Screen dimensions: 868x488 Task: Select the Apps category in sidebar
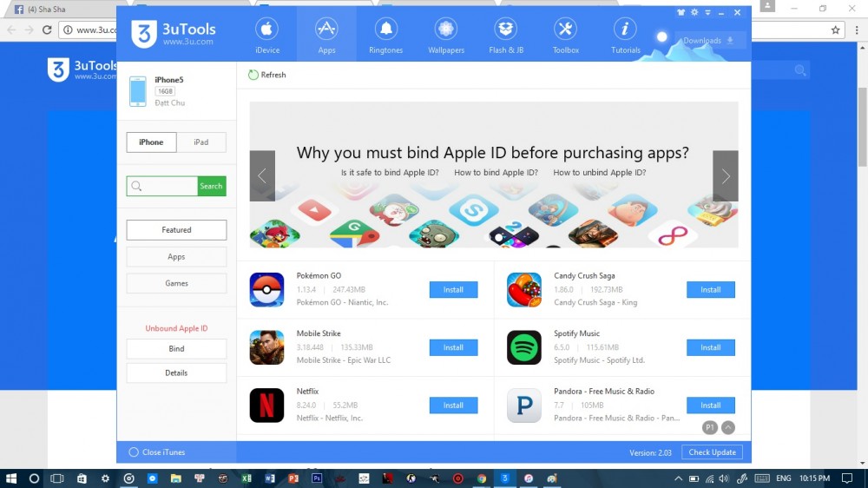176,257
